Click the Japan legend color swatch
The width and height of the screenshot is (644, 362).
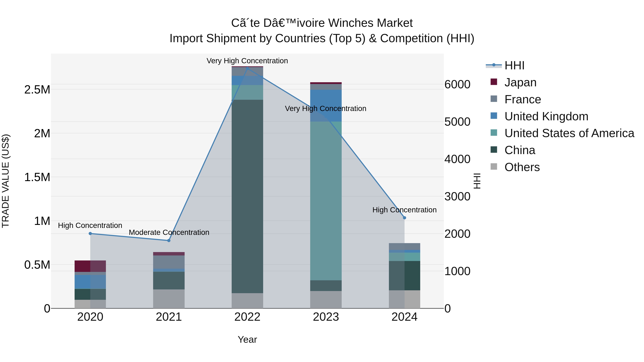click(494, 82)
